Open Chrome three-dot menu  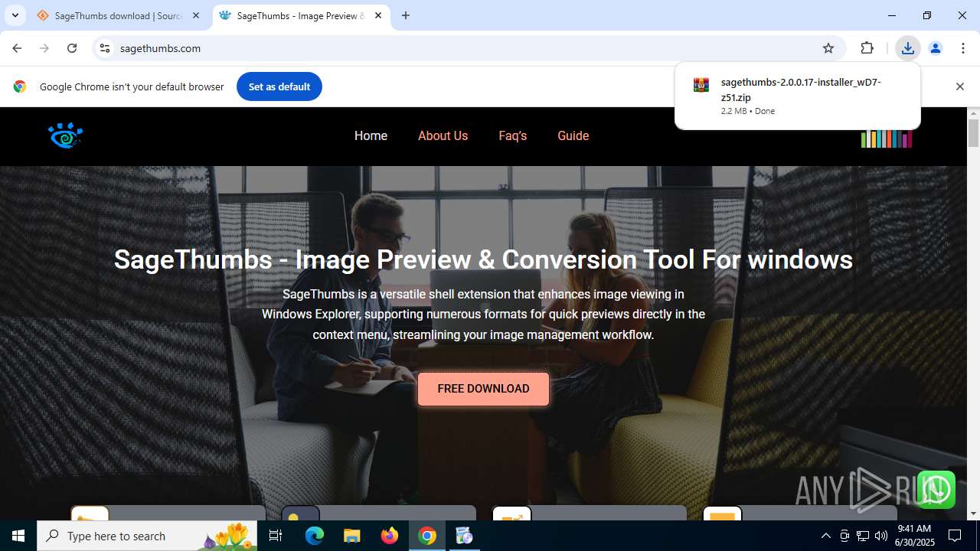click(x=962, y=48)
